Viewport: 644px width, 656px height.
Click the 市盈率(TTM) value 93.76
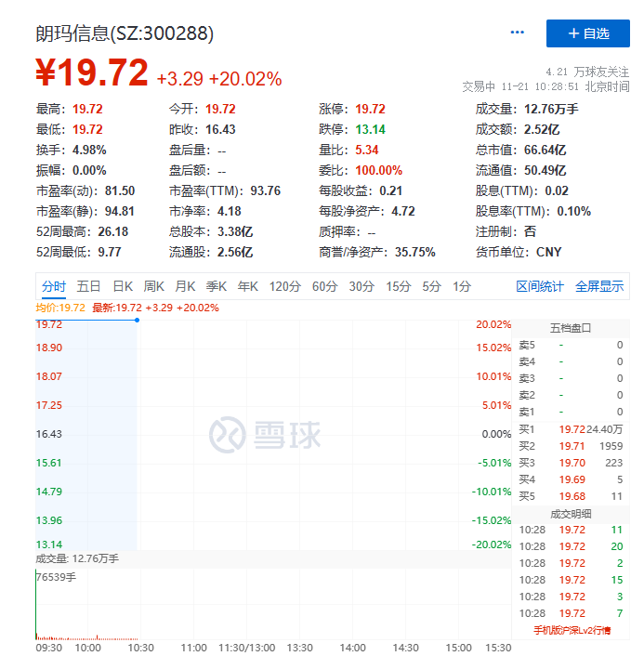(x=265, y=191)
